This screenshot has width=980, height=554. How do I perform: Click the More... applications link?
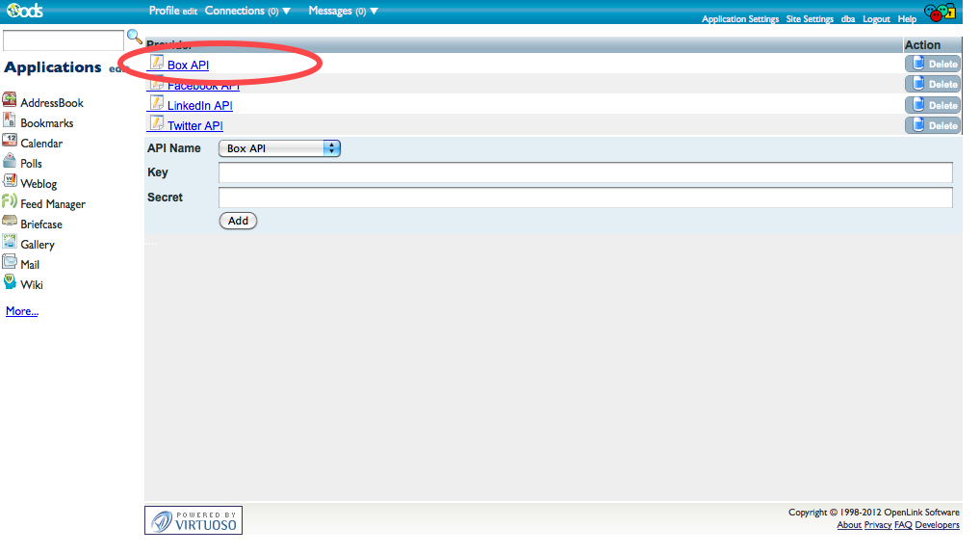pyautogui.click(x=22, y=311)
